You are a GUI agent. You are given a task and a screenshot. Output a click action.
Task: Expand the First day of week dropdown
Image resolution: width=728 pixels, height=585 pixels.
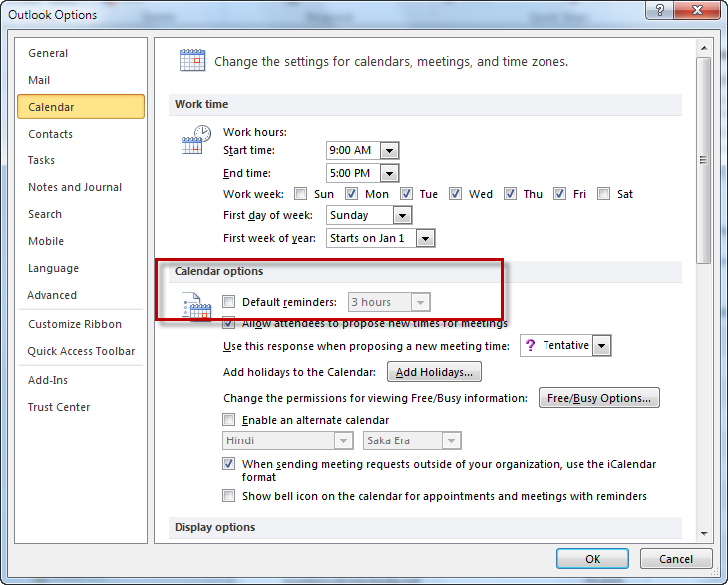(x=402, y=215)
